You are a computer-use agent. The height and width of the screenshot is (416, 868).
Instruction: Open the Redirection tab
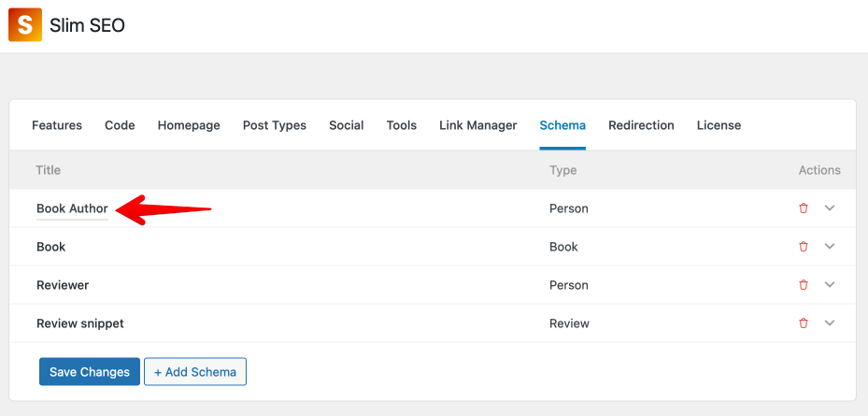click(x=641, y=125)
